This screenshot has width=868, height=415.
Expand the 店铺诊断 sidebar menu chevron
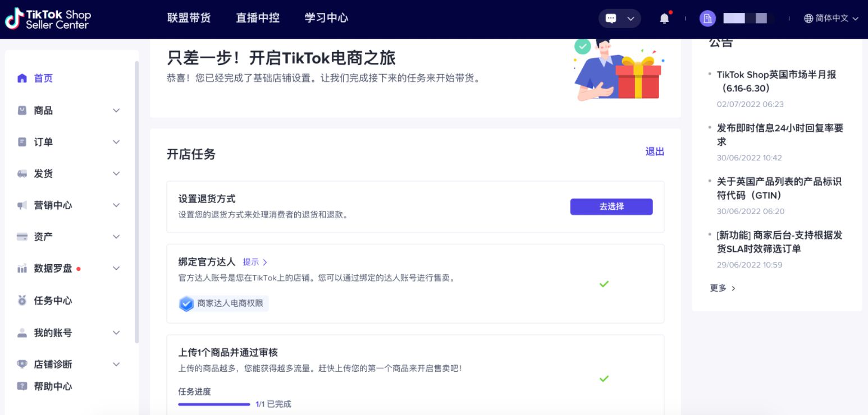pyautogui.click(x=116, y=364)
